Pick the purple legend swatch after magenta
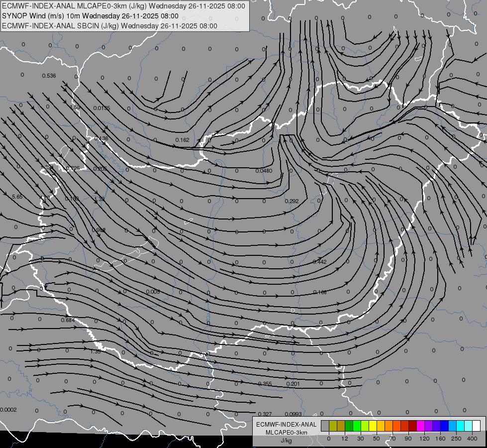Viewport: 487px width, 448px height. [x=428, y=426]
